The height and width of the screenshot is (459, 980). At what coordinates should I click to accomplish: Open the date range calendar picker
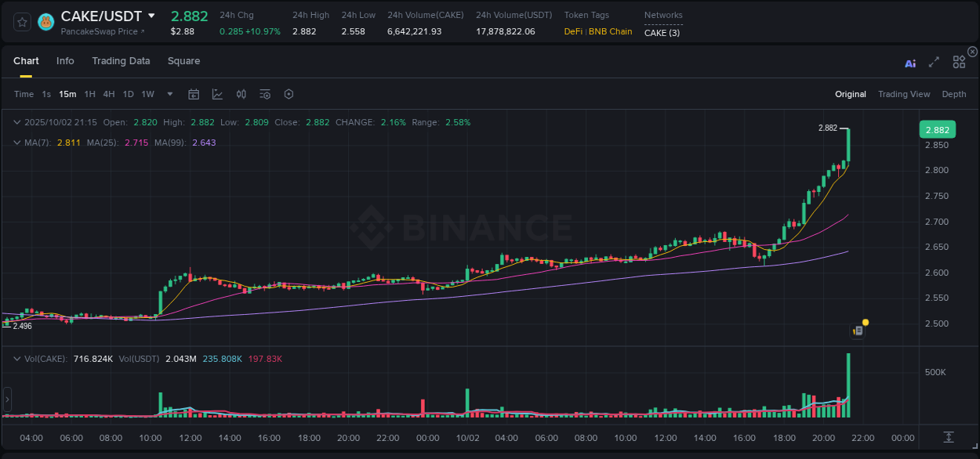click(x=194, y=94)
